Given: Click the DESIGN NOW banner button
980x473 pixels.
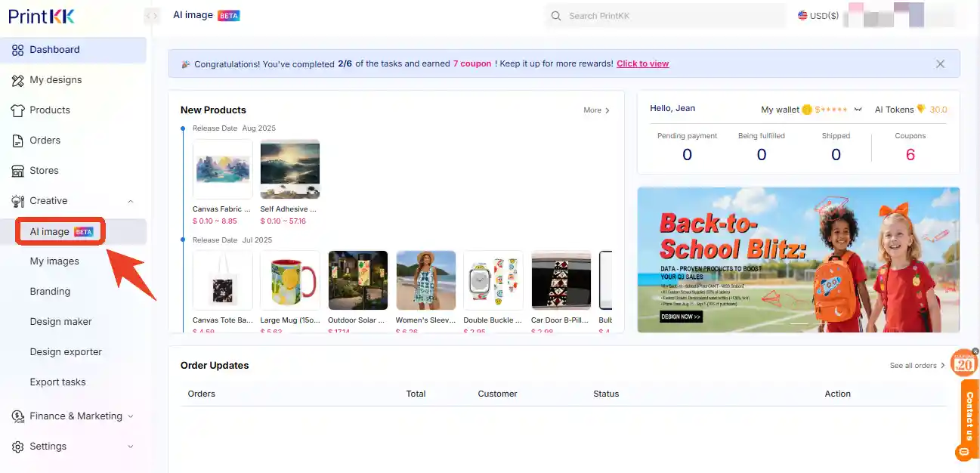Looking at the screenshot, I should point(682,317).
